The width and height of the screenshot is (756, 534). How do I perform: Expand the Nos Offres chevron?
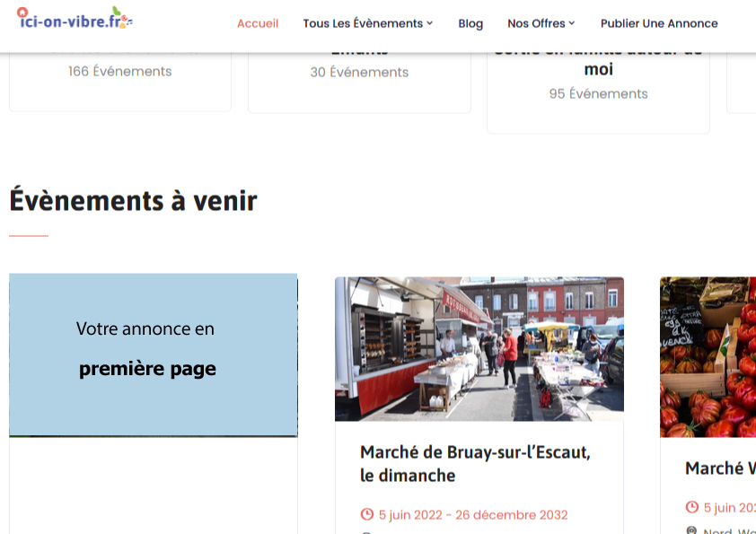click(x=572, y=23)
